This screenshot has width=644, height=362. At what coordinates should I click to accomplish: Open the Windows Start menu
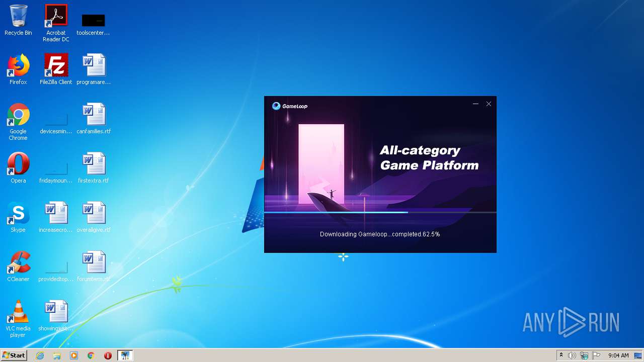pos(14,355)
